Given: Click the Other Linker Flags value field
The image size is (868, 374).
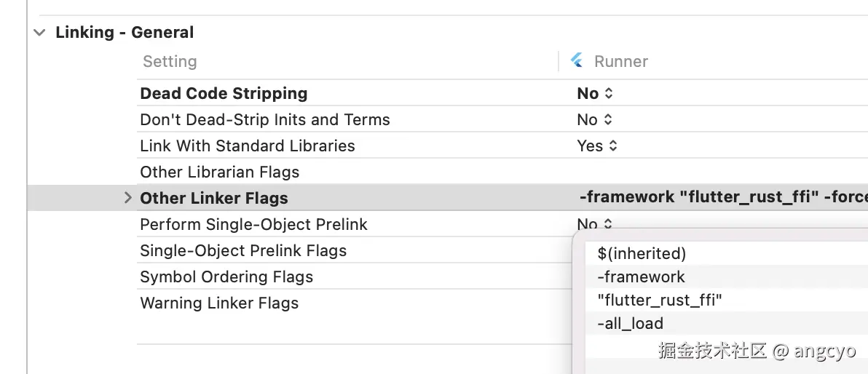Looking at the screenshot, I should 721,198.
